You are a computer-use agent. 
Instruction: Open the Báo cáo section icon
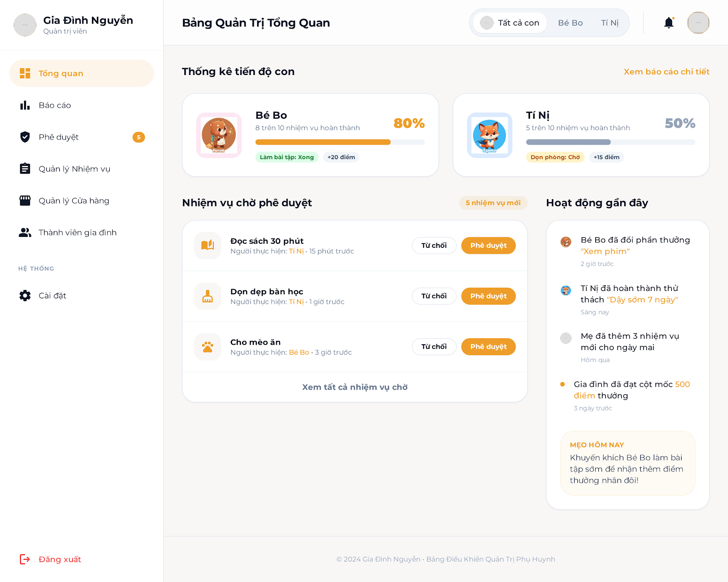25,105
